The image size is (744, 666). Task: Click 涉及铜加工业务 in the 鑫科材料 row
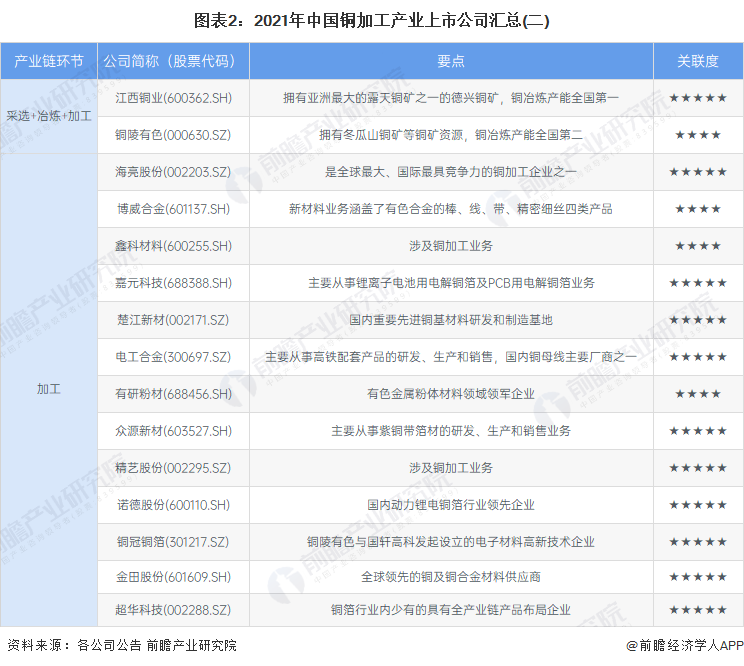[451, 246]
